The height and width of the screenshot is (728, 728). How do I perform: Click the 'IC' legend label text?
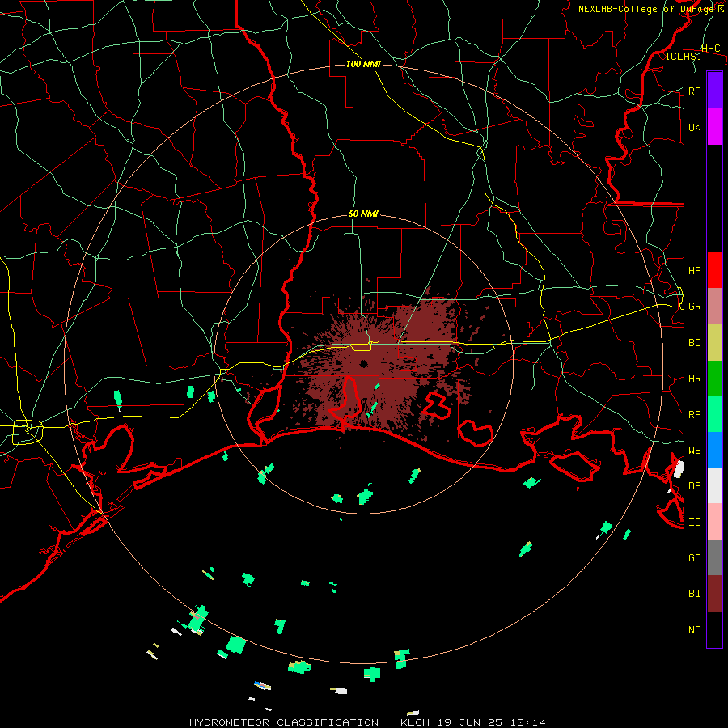694,522
